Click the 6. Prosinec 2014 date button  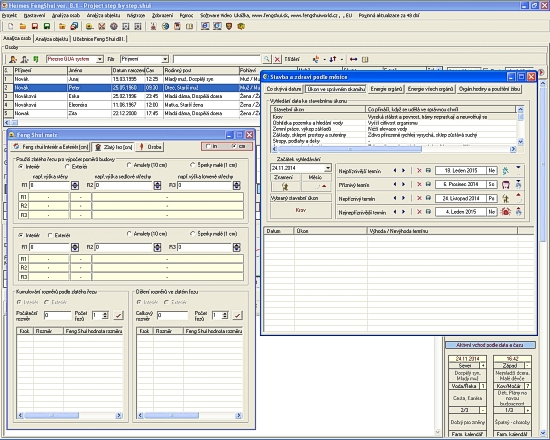coord(461,184)
